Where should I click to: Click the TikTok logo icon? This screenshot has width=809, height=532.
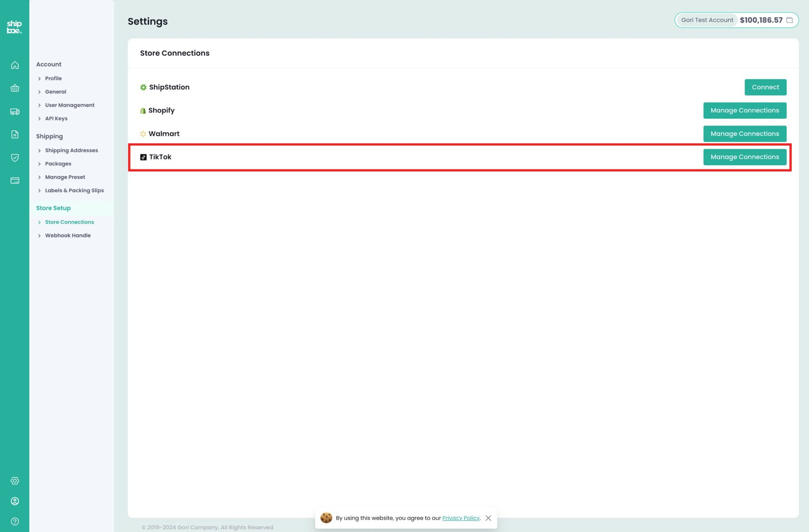[143, 157]
